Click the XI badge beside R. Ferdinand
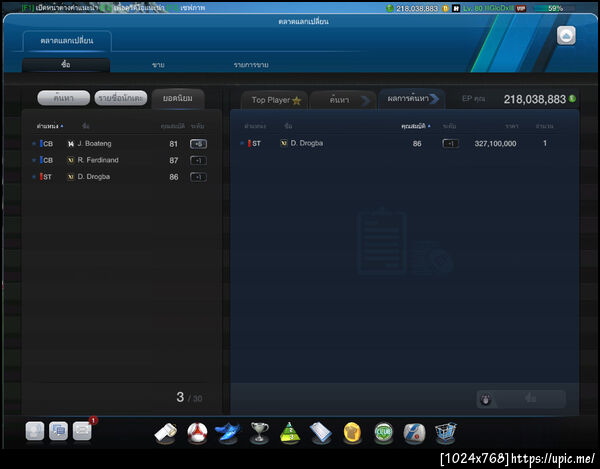The height and width of the screenshot is (469, 600). tap(71, 160)
